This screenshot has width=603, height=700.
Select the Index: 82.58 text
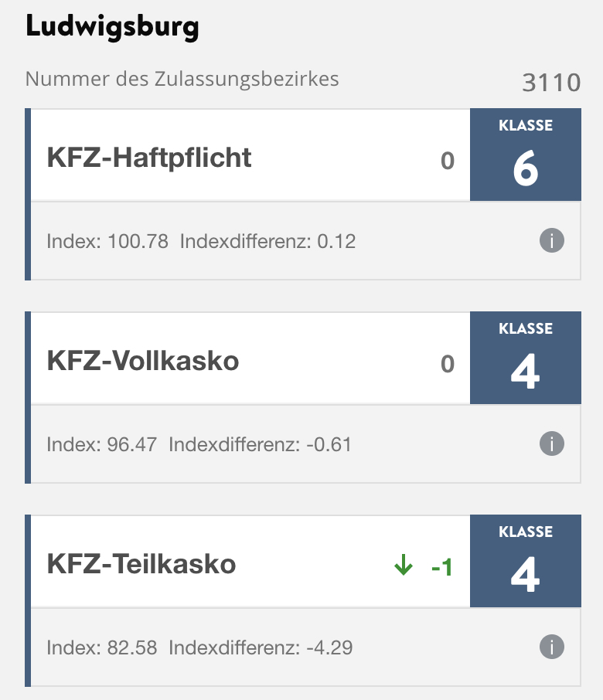coord(102,647)
